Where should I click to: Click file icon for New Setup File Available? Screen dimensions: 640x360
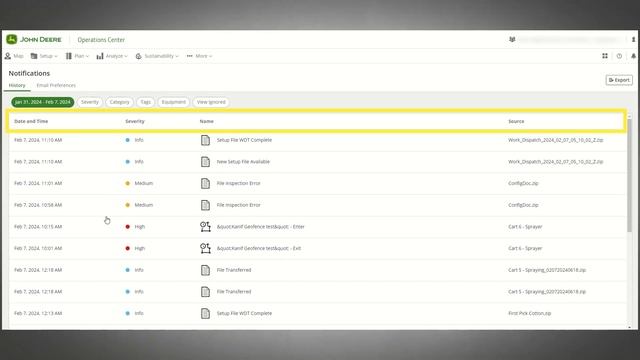click(205, 162)
